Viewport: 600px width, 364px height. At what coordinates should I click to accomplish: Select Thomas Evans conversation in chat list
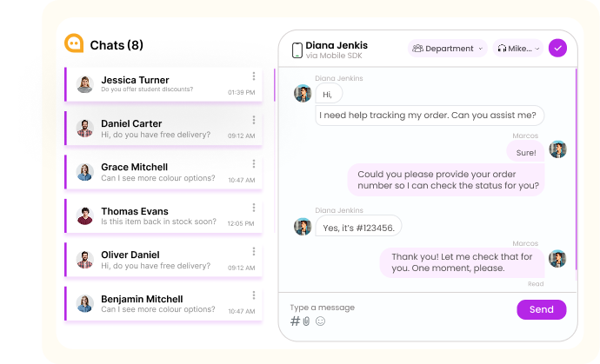(x=157, y=215)
